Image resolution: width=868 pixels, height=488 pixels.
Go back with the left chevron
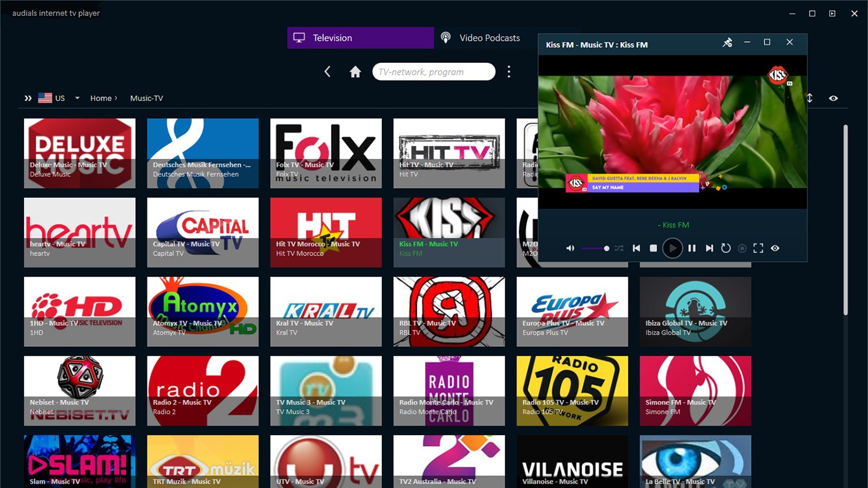click(x=328, y=72)
